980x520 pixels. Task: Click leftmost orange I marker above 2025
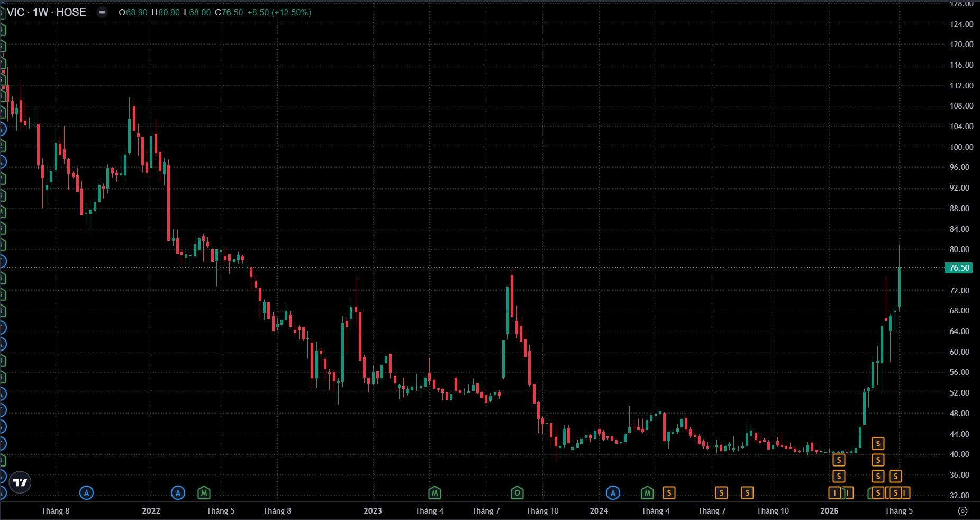point(835,493)
